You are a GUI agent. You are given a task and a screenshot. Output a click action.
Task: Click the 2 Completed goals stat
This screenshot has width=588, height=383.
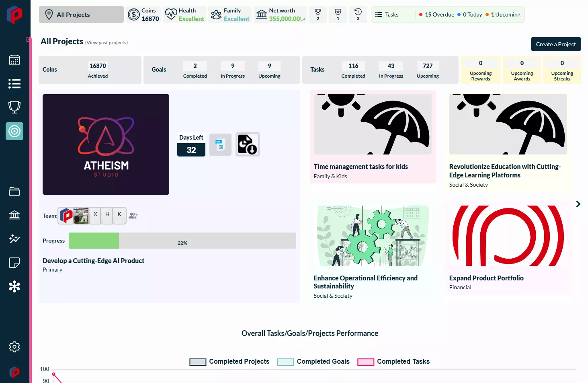coord(195,70)
